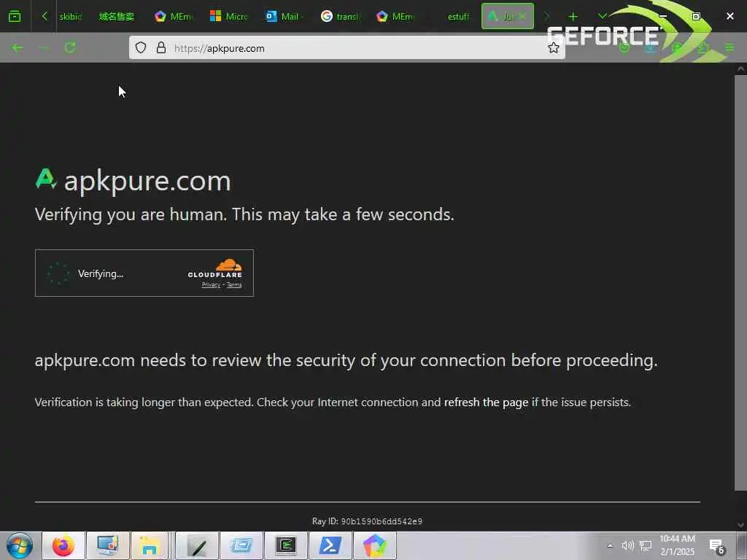Open the blue window app taskbar icon
The width and height of the screenshot is (747, 560).
coord(241,545)
